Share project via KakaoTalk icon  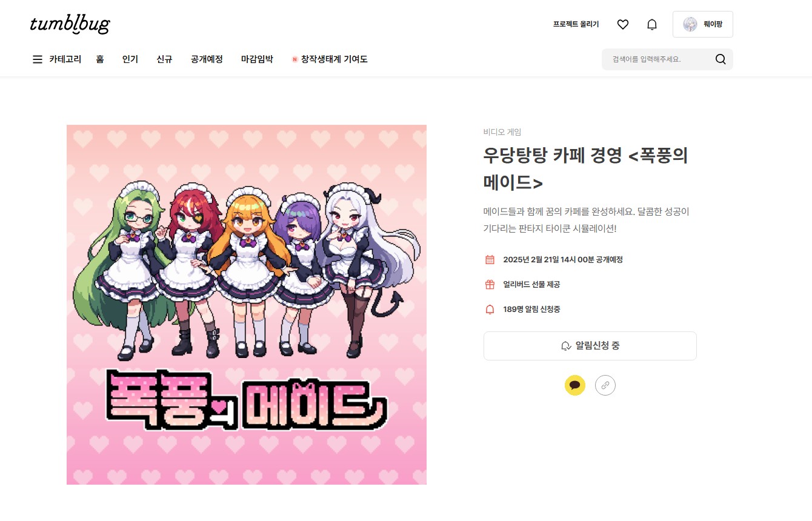pos(575,385)
